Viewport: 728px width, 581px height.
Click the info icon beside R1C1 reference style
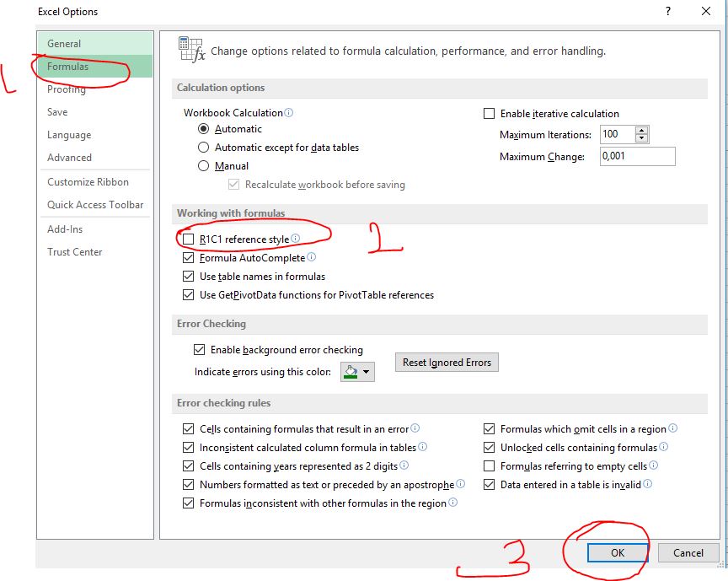tap(295, 239)
